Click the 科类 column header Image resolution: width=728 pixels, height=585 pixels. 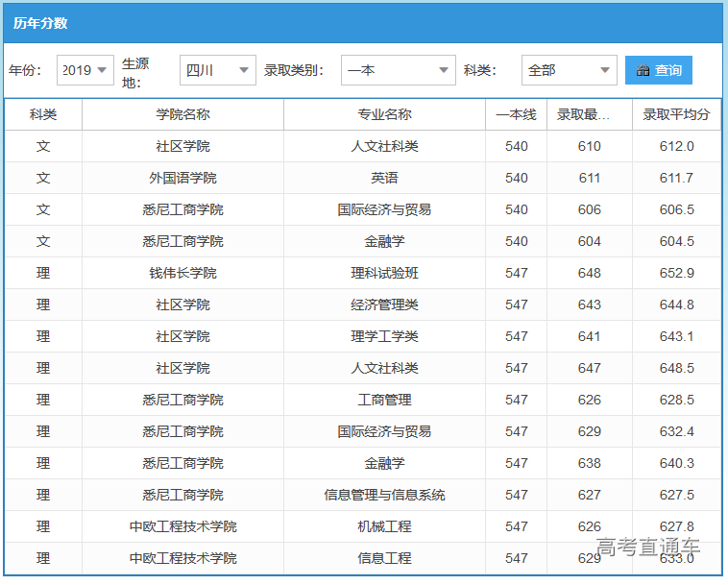[x=43, y=114]
